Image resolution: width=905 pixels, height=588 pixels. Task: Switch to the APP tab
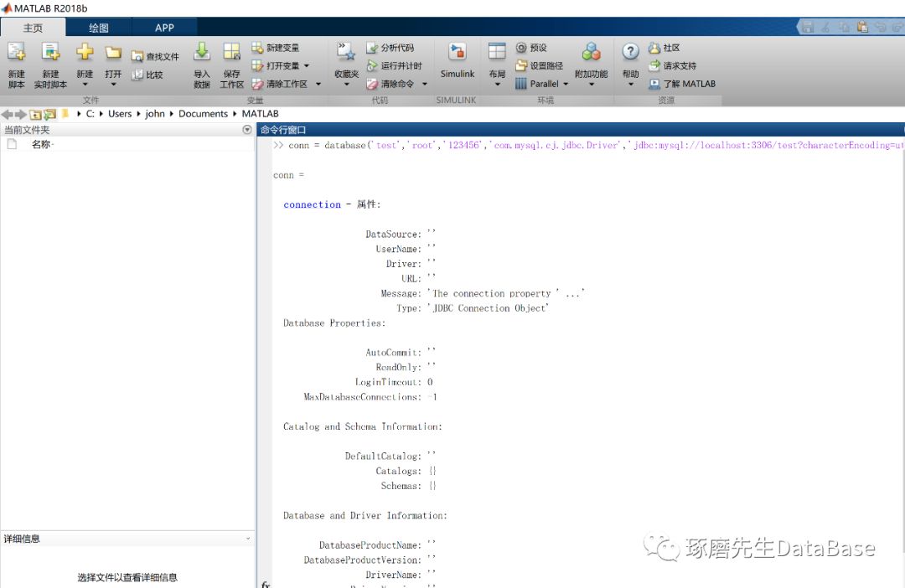[x=164, y=28]
